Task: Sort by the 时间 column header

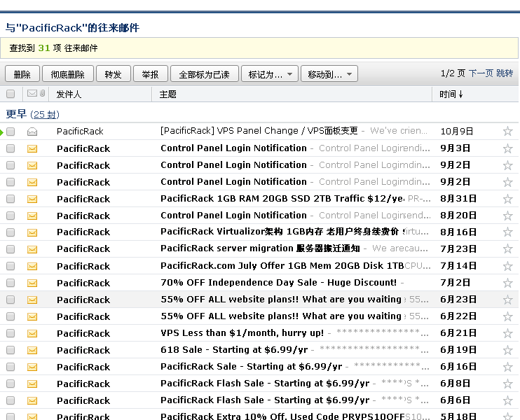Action: point(451,94)
